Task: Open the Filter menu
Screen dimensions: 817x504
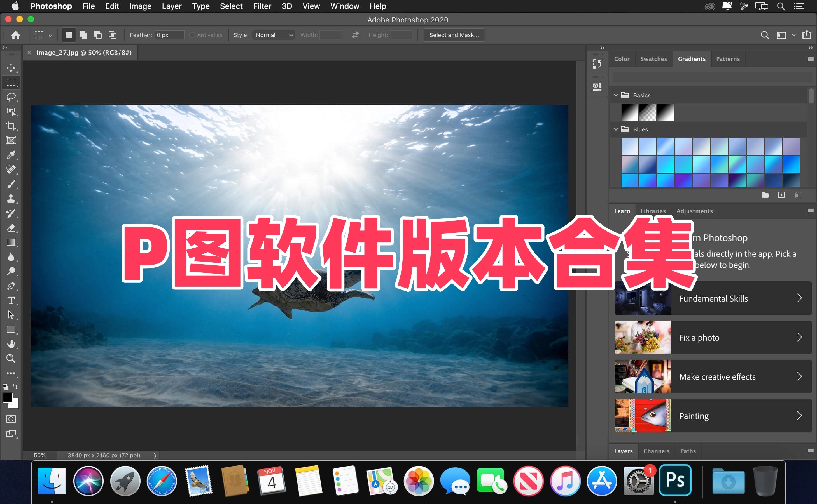Action: tap(262, 6)
